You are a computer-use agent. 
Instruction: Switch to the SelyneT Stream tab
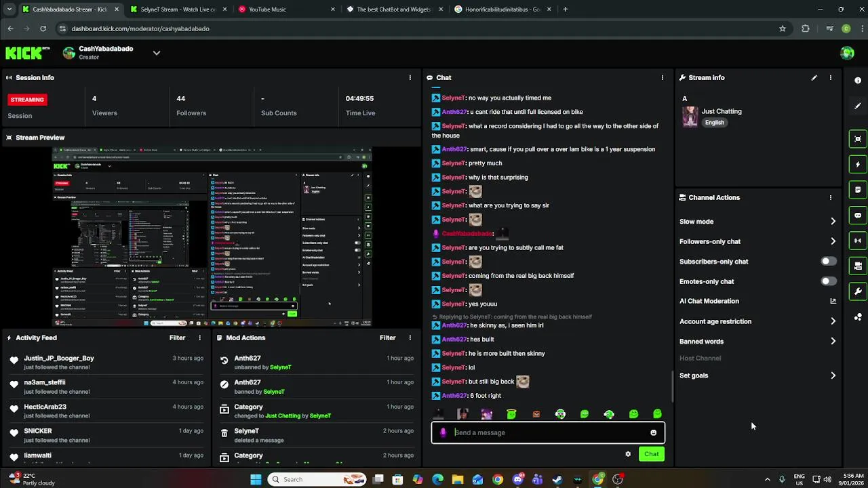click(x=178, y=9)
